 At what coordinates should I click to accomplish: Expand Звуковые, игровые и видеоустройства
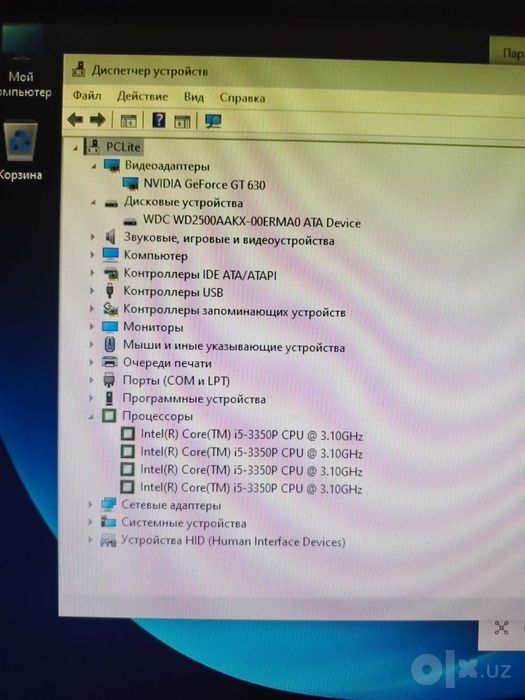click(93, 237)
